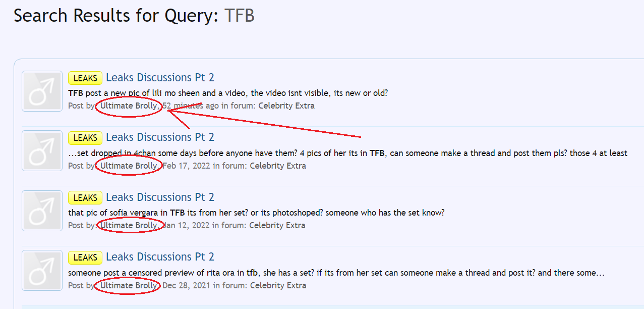Screen dimensions: 644x309
Task: Open Ultimate Brolly profile on Jan 12, 2022 post
Action: [x=129, y=225]
